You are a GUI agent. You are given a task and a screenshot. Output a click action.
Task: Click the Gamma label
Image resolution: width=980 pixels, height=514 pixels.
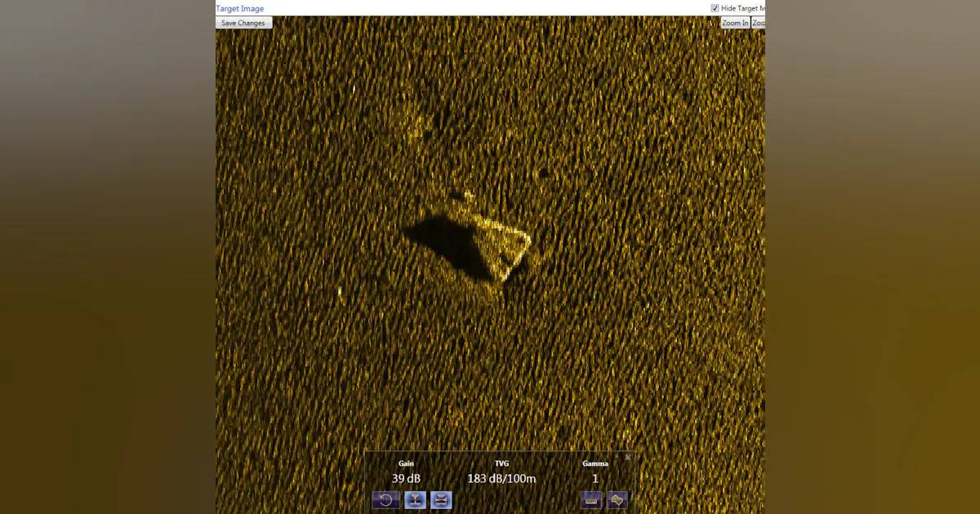coord(595,463)
